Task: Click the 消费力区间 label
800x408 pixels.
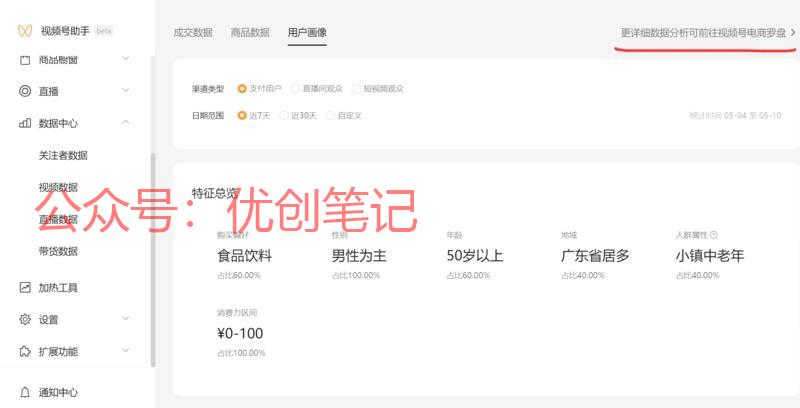Action: (x=237, y=313)
